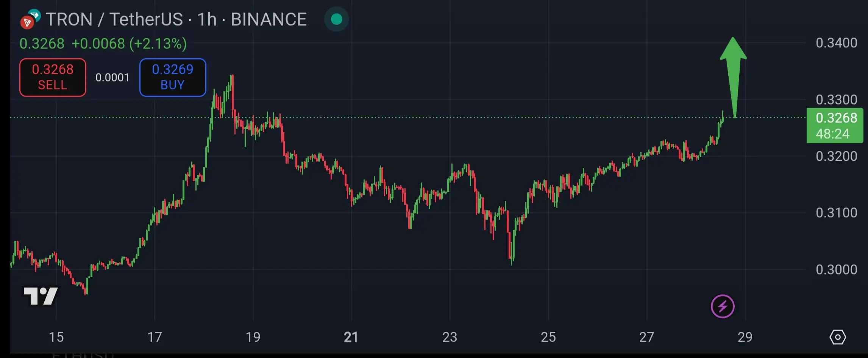Click date label 27 on time axis
Viewport: 868px width, 358px height.
click(647, 337)
